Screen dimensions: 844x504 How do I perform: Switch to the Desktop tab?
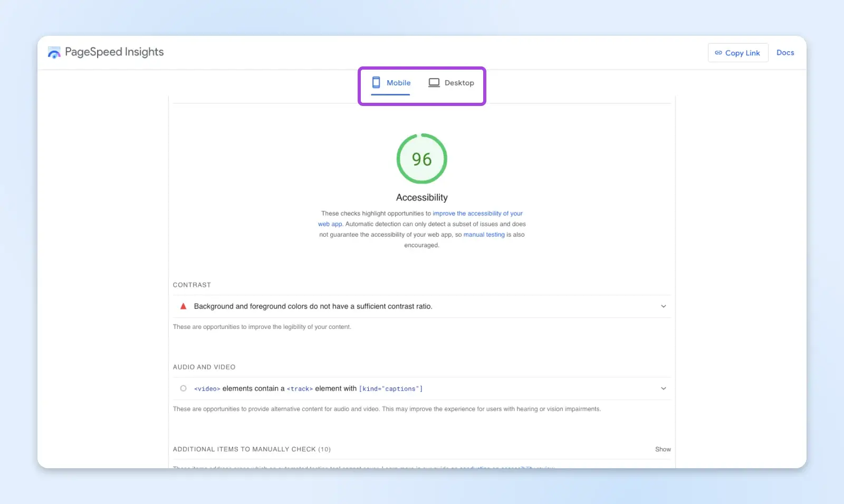point(452,83)
